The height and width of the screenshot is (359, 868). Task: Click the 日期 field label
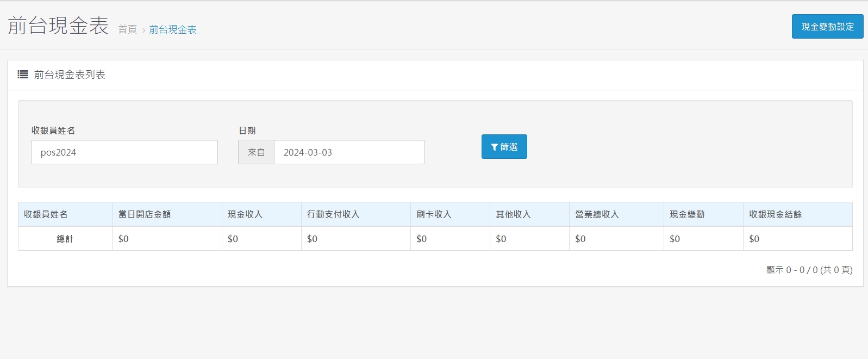[247, 131]
